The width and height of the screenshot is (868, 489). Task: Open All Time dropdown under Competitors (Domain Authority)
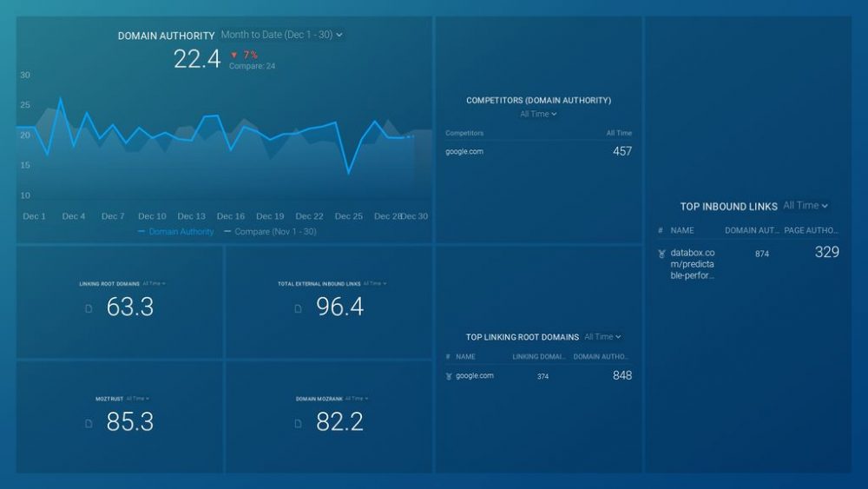pyautogui.click(x=538, y=114)
